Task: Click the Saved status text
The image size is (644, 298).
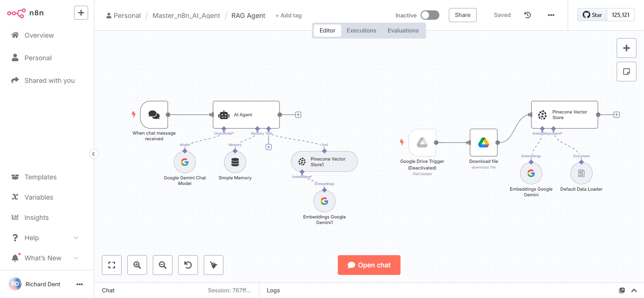Action: [502, 15]
